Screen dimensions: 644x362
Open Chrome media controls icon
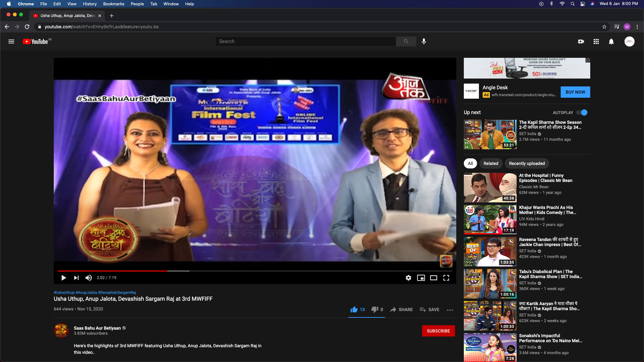(617, 27)
